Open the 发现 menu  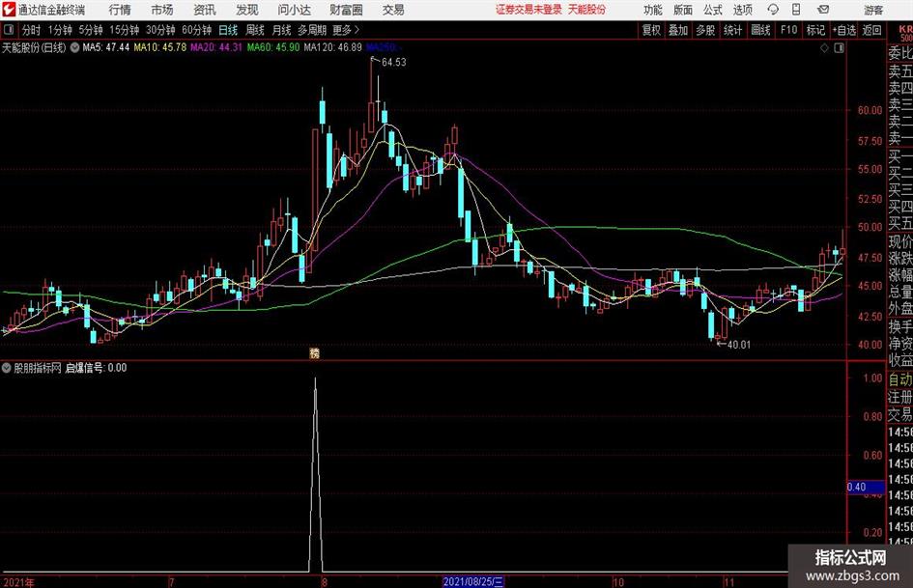pos(247,10)
